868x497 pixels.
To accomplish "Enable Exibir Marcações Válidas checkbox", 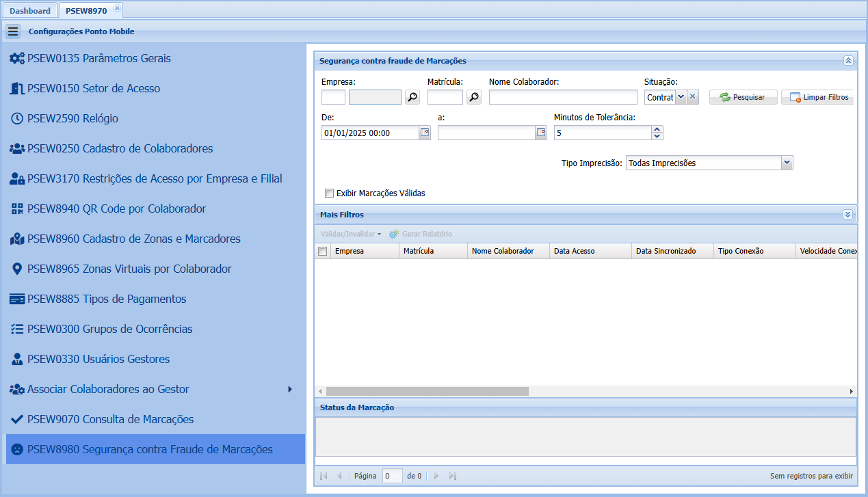I will point(329,193).
